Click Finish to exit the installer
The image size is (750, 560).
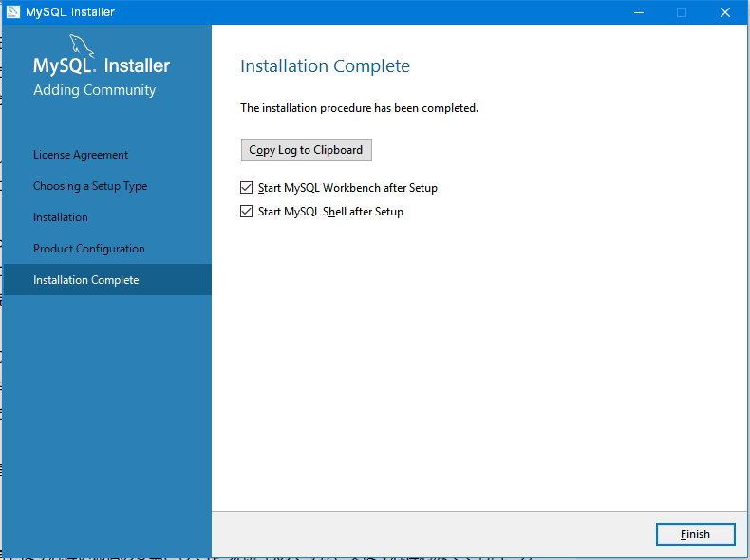695,534
